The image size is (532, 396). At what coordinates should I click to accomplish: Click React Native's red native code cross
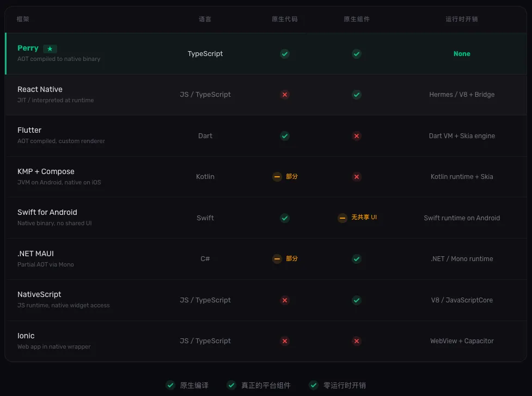tap(285, 95)
